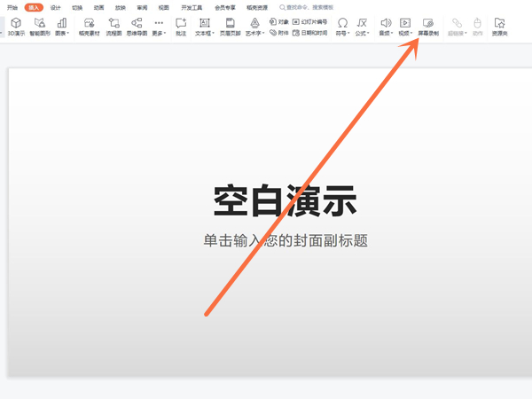Viewport: 532px width, 399px height.
Task: Add a 批注 comment
Action: click(181, 26)
